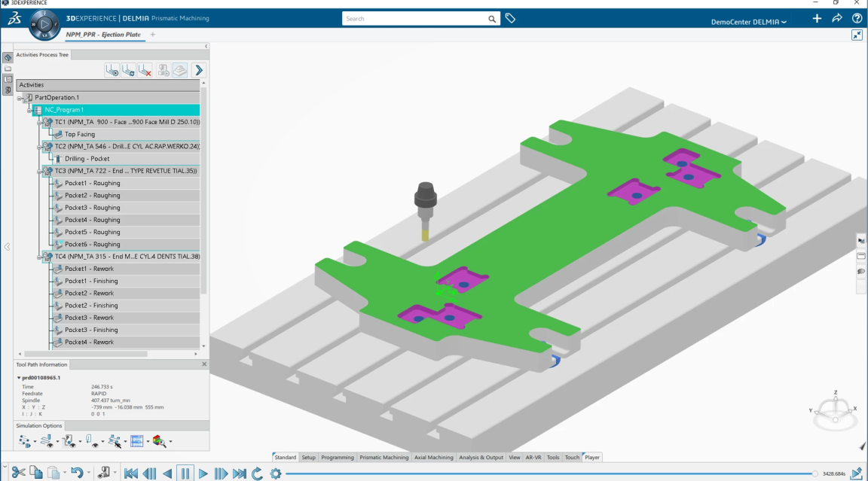Select the material removal simulation icon

click(180, 69)
